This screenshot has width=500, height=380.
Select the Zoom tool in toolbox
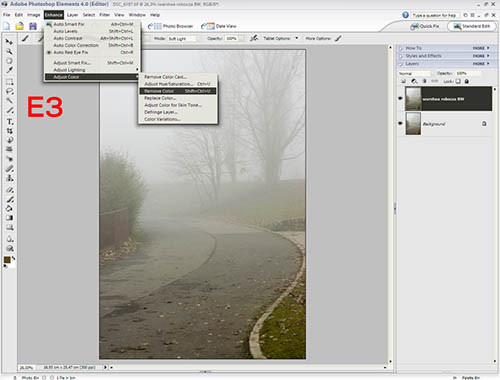click(x=9, y=51)
